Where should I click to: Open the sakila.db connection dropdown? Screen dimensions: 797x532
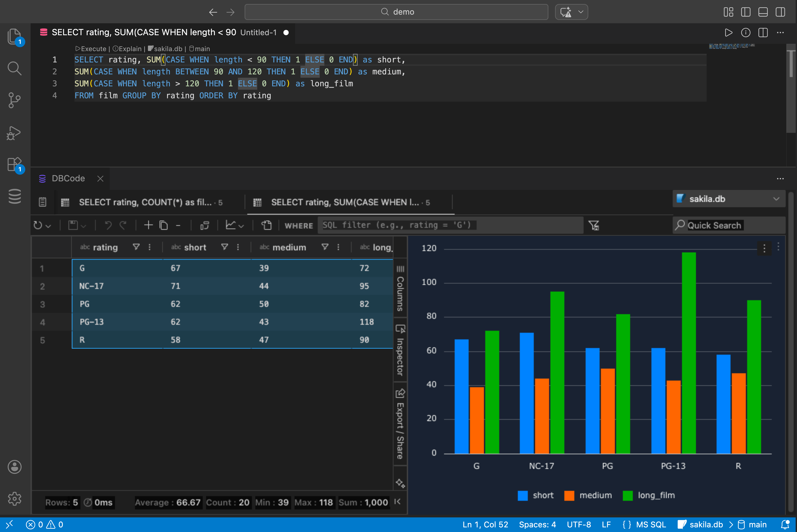click(728, 199)
